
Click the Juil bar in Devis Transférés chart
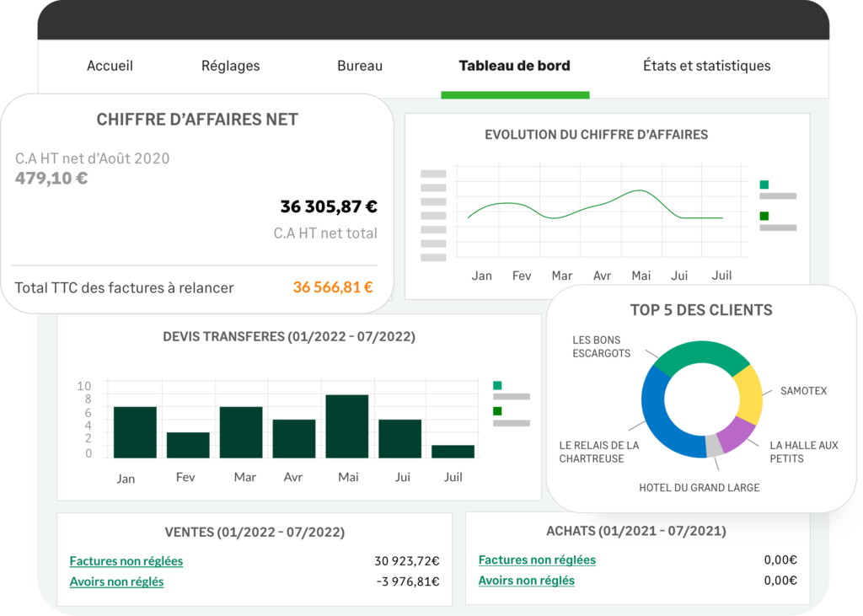453,451
